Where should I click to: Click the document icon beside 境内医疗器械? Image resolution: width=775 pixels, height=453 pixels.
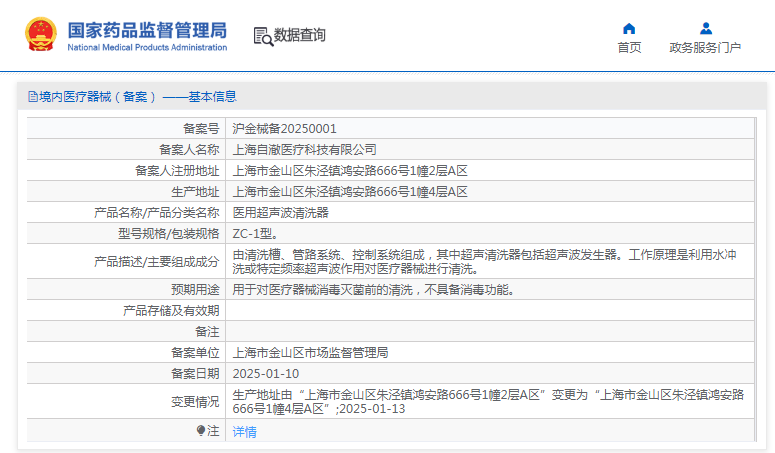pyautogui.click(x=32, y=97)
